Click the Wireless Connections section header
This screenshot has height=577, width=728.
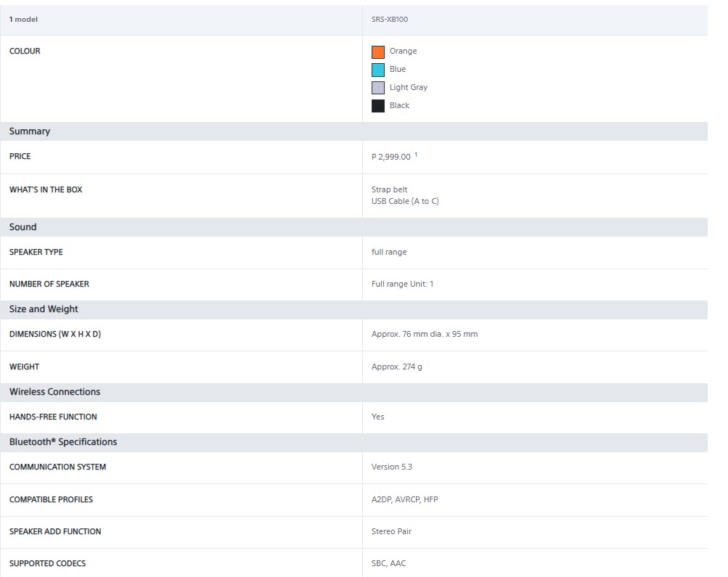(353, 392)
